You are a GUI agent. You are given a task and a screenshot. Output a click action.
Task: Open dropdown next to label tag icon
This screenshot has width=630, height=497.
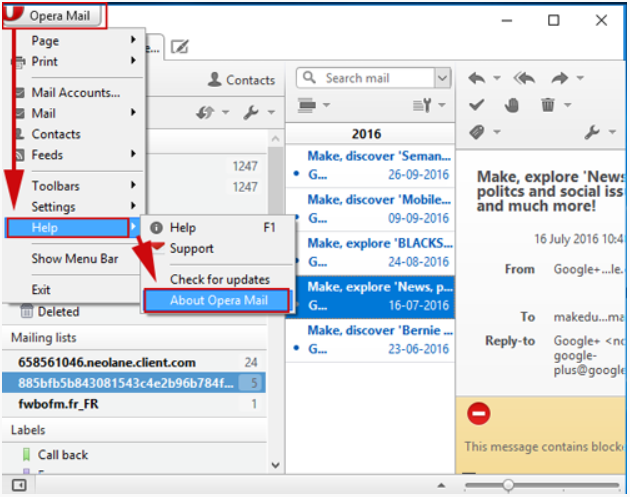(497, 132)
